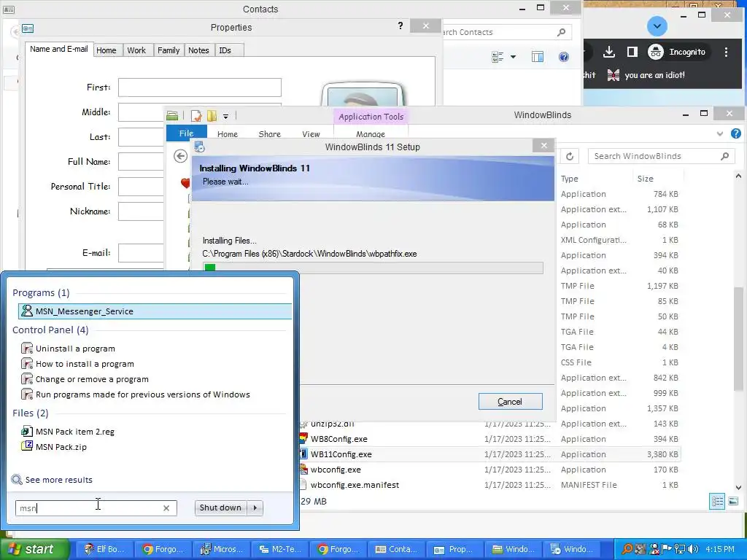Open Chrome three-dot menu
Viewport: 747px width, 560px height.
tap(726, 52)
